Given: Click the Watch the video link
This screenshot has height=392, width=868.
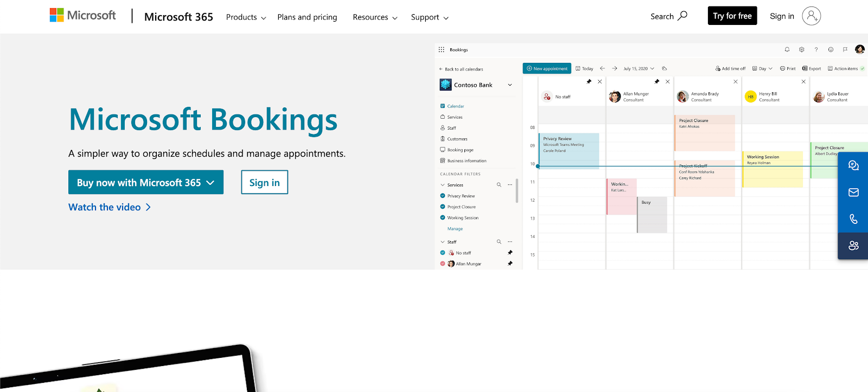Looking at the screenshot, I should click(110, 207).
